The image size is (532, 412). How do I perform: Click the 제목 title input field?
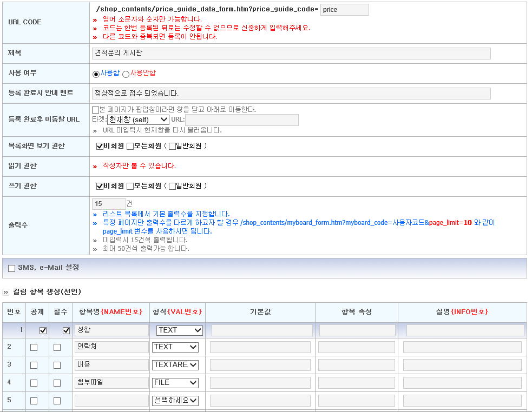click(291, 53)
